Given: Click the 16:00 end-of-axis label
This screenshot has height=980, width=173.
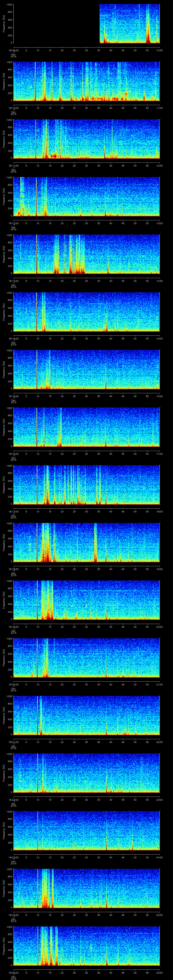Looking at the screenshot, I should click(x=159, y=396).
